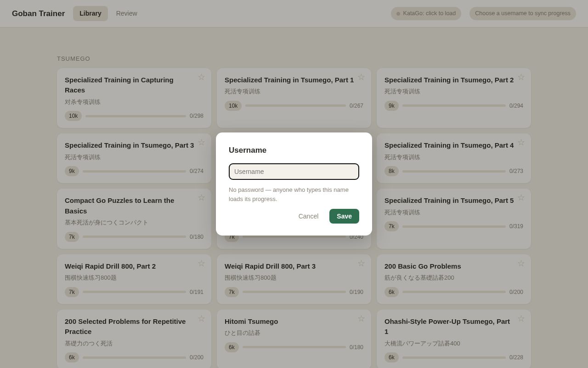Star Compact Go Puzzles to Learn the Basics
Viewport: 588px width, 368px height.
[x=201, y=198]
